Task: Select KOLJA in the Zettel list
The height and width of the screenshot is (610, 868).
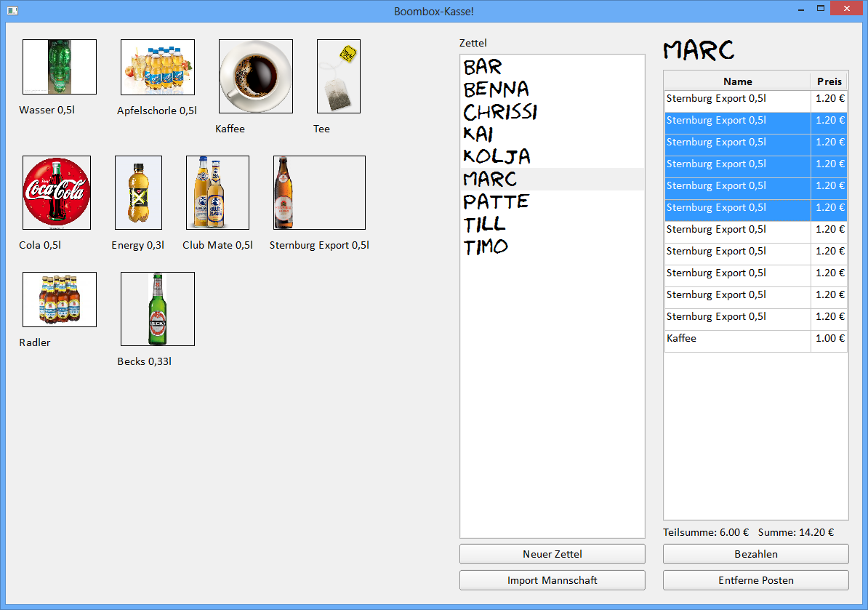Action: coord(552,156)
